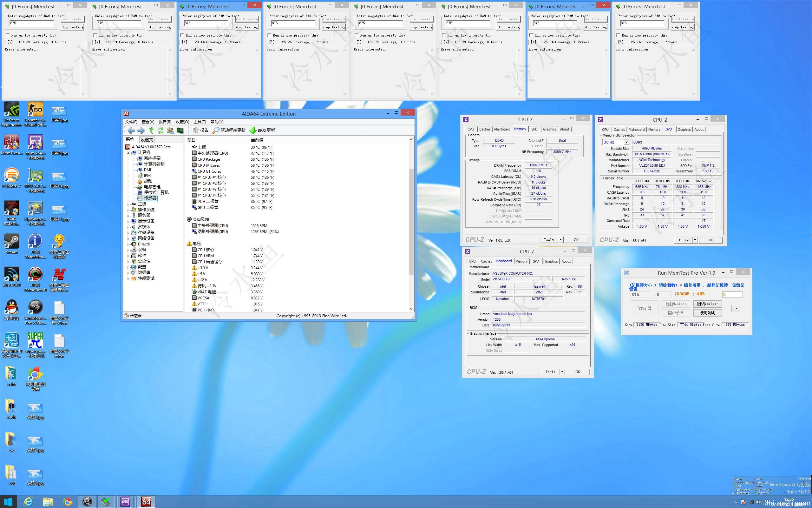
Task: Enable low priority in 128.9% coverage MemTest
Action: point(95,35)
